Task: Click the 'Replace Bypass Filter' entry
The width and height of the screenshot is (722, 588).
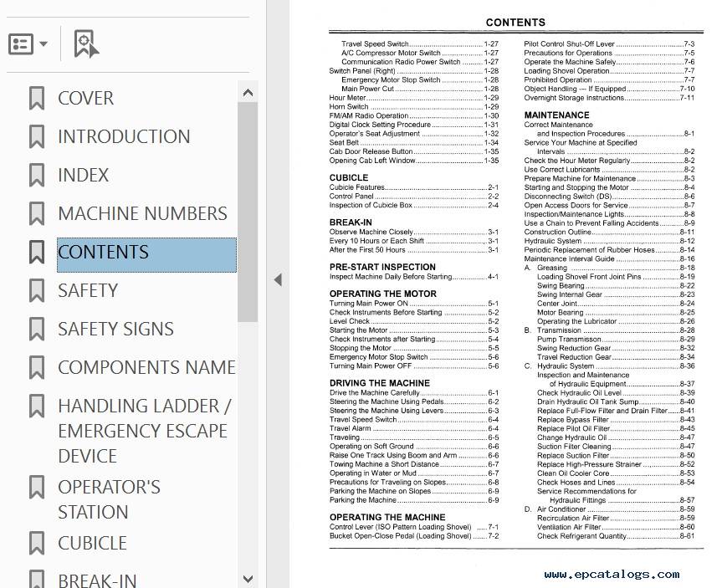Action: [616, 420]
